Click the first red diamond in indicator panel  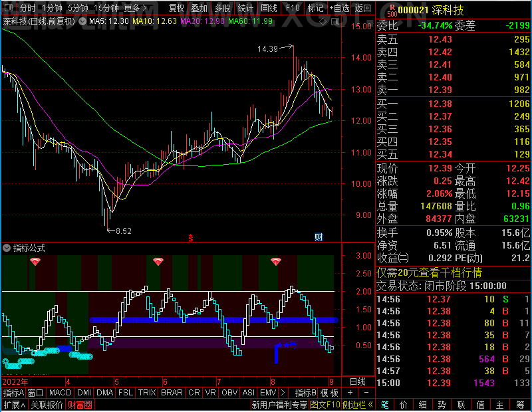[35, 261]
